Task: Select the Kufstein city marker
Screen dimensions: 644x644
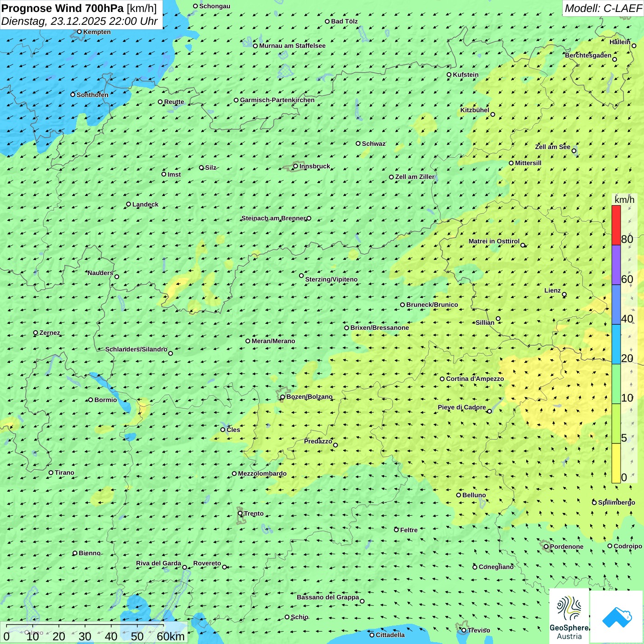Action: pyautogui.click(x=449, y=75)
